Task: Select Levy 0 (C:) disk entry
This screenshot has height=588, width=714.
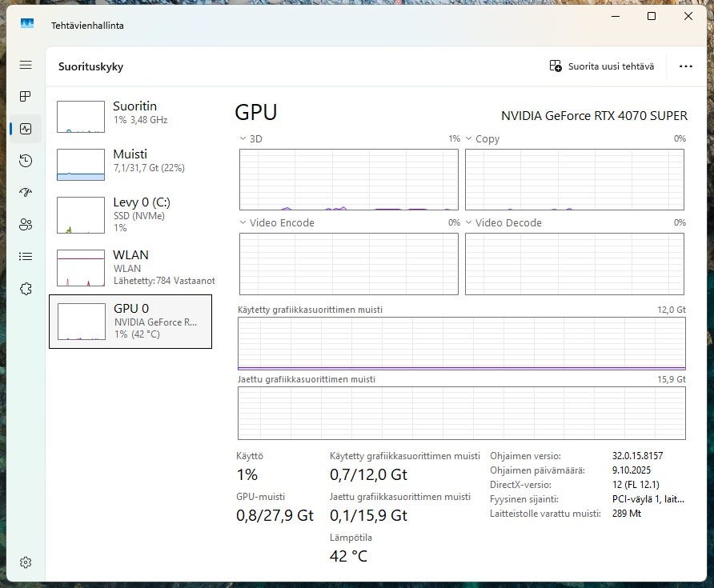Action: click(130, 215)
